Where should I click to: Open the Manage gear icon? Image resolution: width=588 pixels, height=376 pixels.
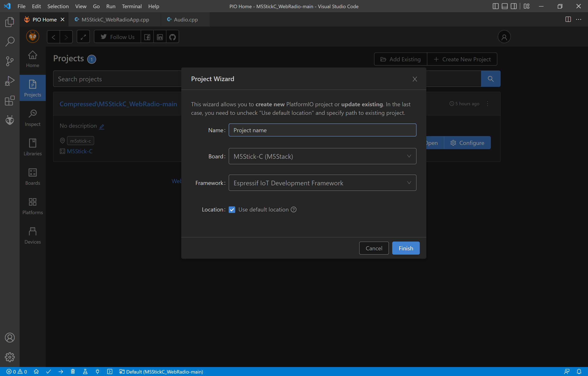(x=10, y=357)
